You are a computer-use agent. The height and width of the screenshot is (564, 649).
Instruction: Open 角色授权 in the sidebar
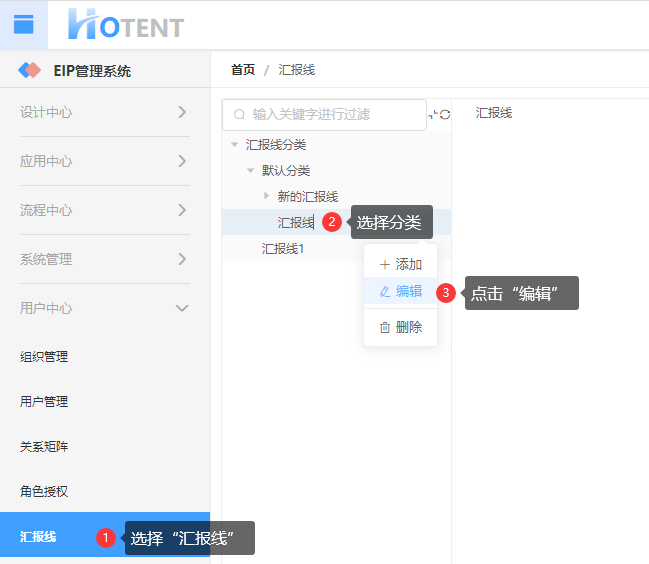tap(44, 491)
